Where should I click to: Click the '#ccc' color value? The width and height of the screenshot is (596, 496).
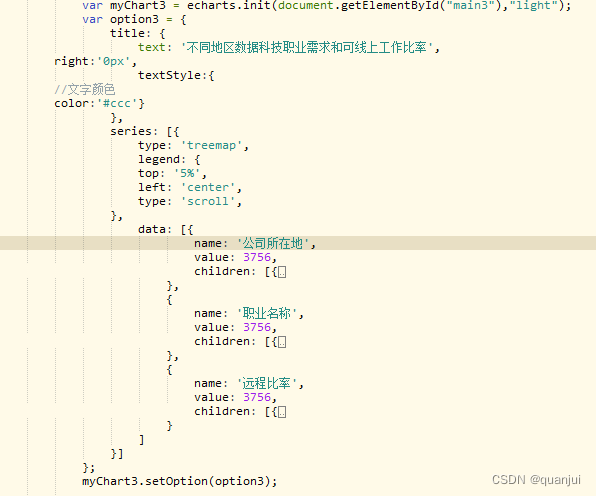117,103
